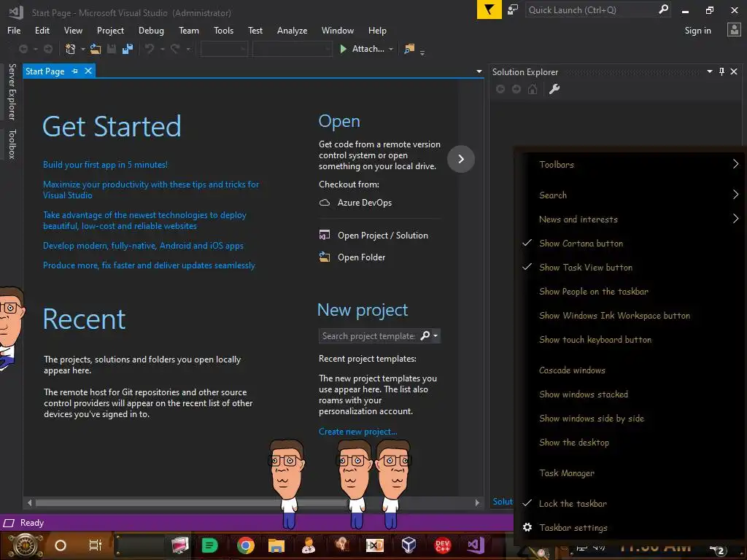This screenshot has width=747, height=560.
Task: Open File Explorer from the taskbar
Action: (276, 545)
